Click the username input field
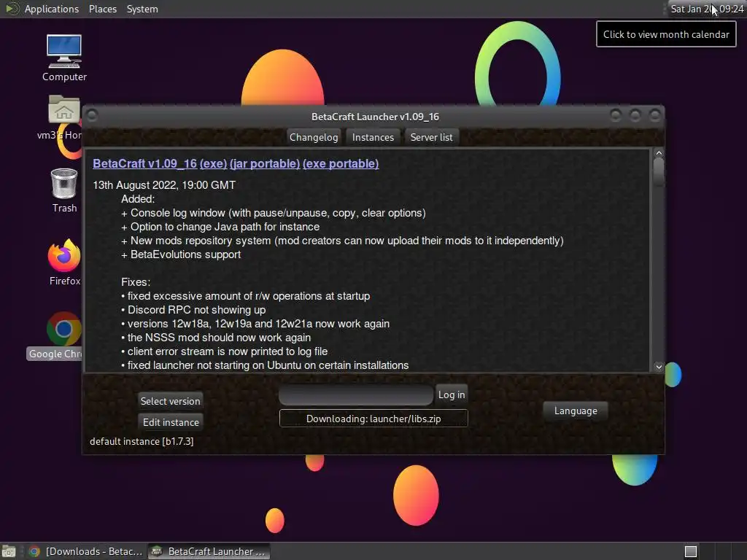 [356, 395]
